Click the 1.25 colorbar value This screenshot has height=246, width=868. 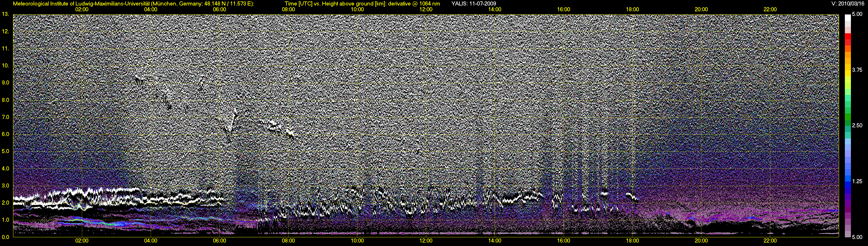pyautogui.click(x=858, y=181)
